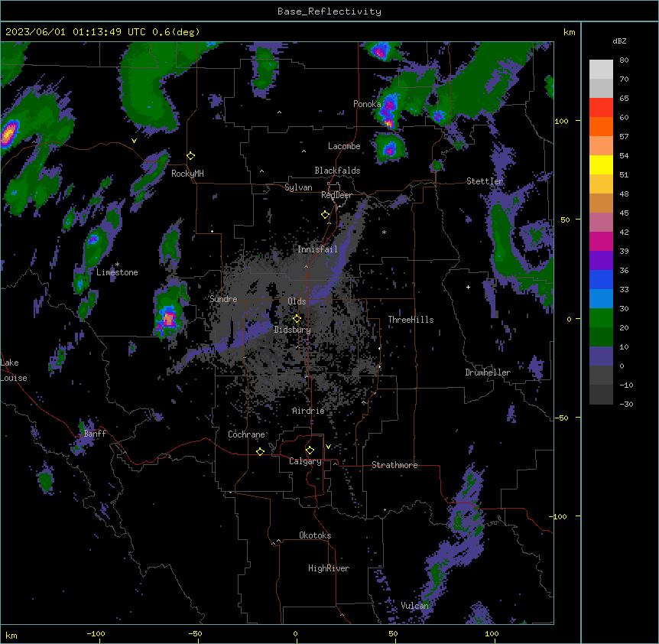This screenshot has height=644, width=659.
Task: Click the Strathmore town label
Action: pos(394,465)
